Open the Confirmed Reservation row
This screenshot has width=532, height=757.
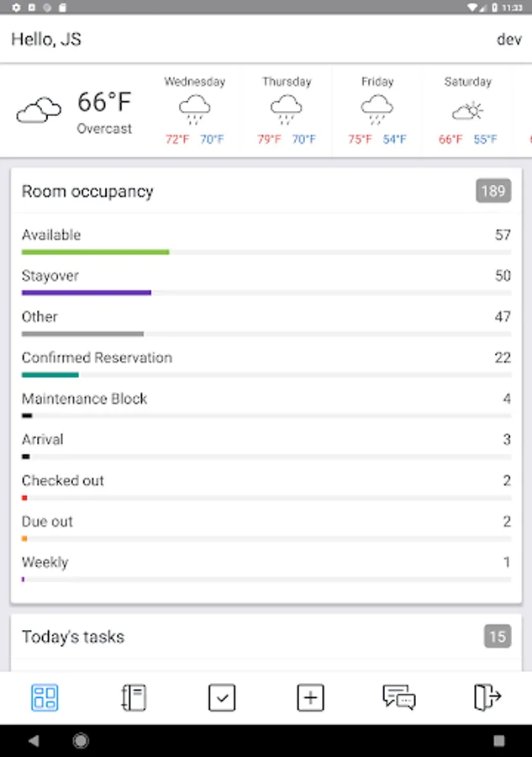pyautogui.click(x=266, y=358)
